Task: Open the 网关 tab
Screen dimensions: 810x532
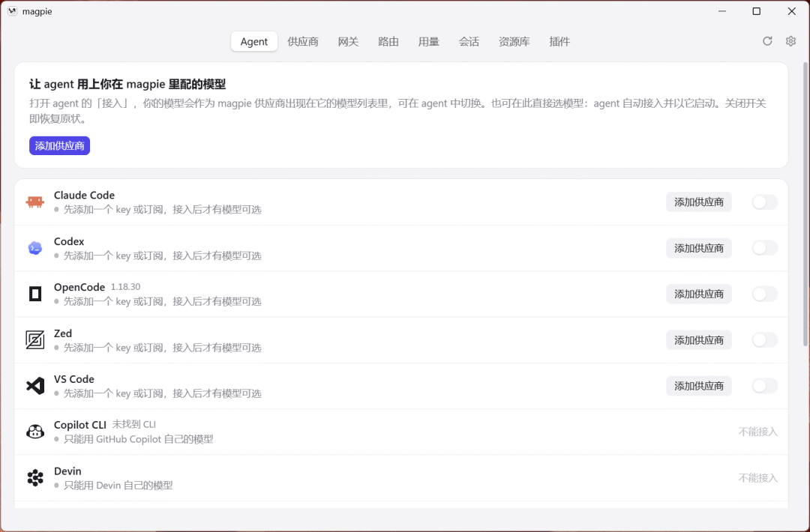Action: (348, 42)
